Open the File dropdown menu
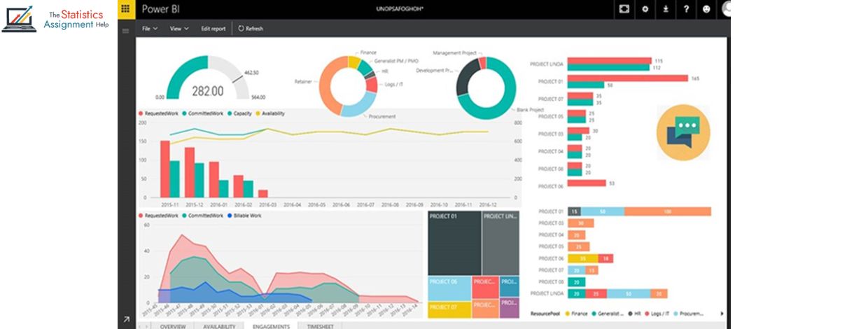868x329 pixels. coord(149,29)
